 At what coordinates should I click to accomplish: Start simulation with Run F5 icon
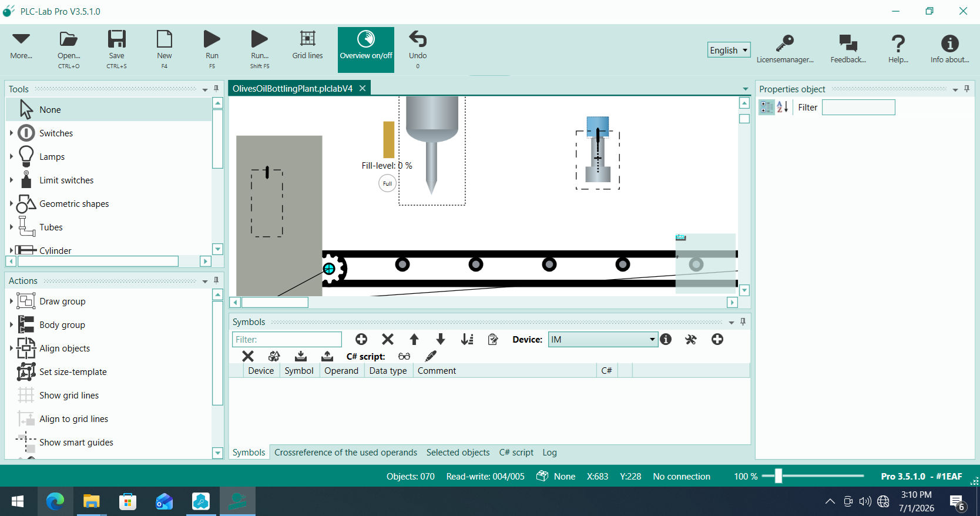[x=212, y=49]
